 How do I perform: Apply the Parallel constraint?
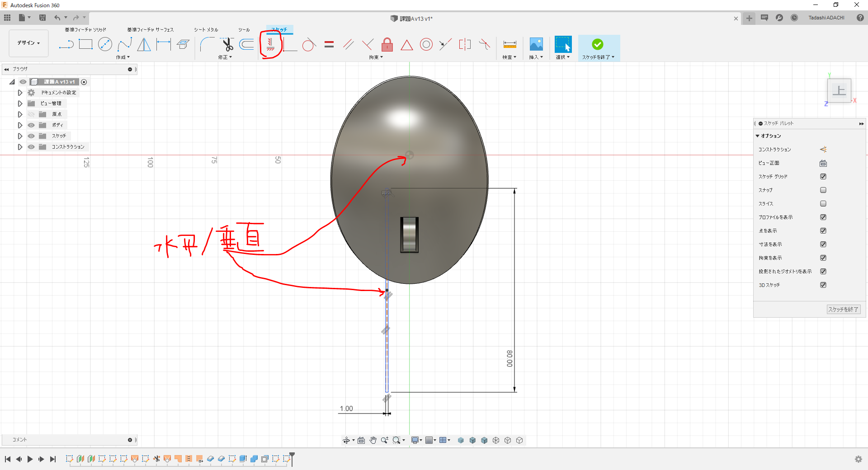click(x=348, y=44)
